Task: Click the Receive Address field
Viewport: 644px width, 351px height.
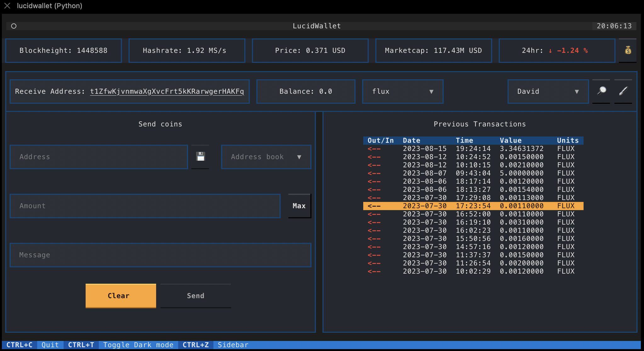Action: (129, 91)
